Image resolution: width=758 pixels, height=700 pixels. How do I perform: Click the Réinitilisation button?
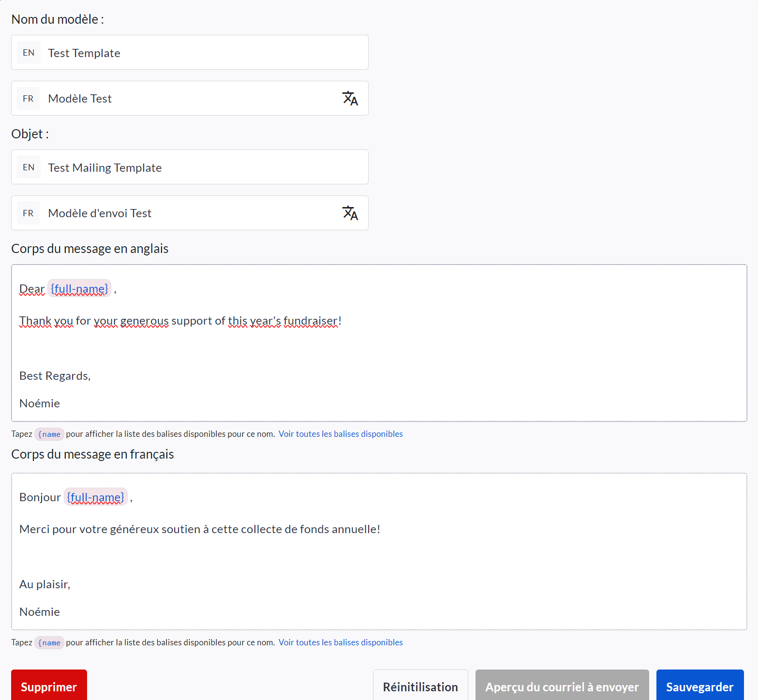[x=420, y=686]
